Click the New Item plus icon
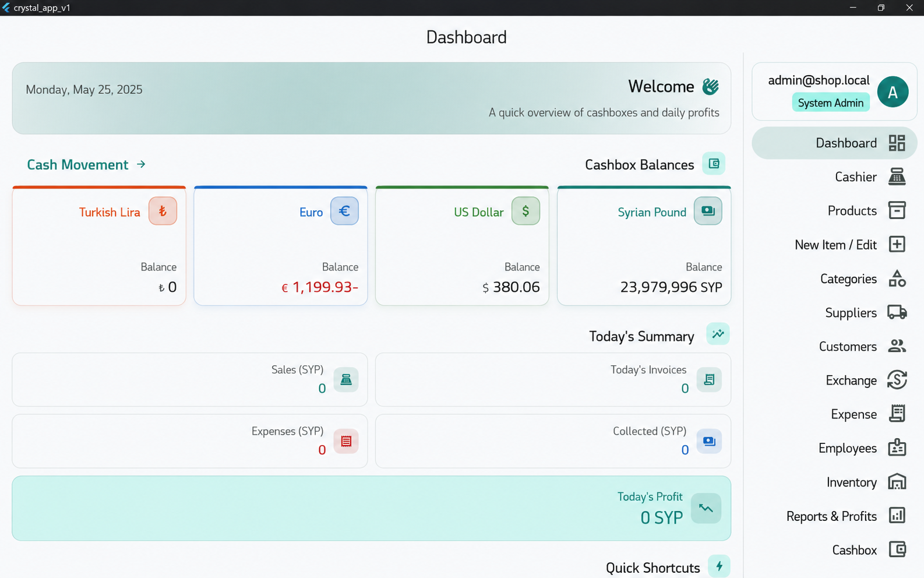924x578 pixels. tap(897, 244)
